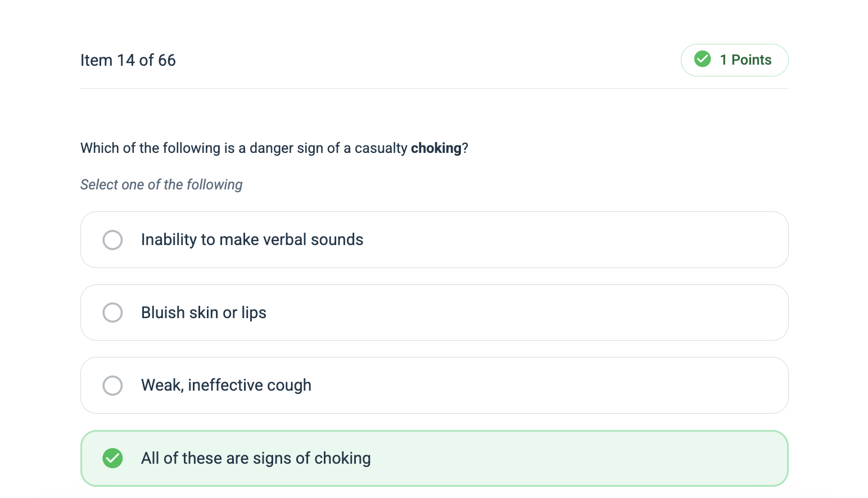The image size is (868, 498).
Task: Click the bold word choking in question
Action: pos(436,148)
